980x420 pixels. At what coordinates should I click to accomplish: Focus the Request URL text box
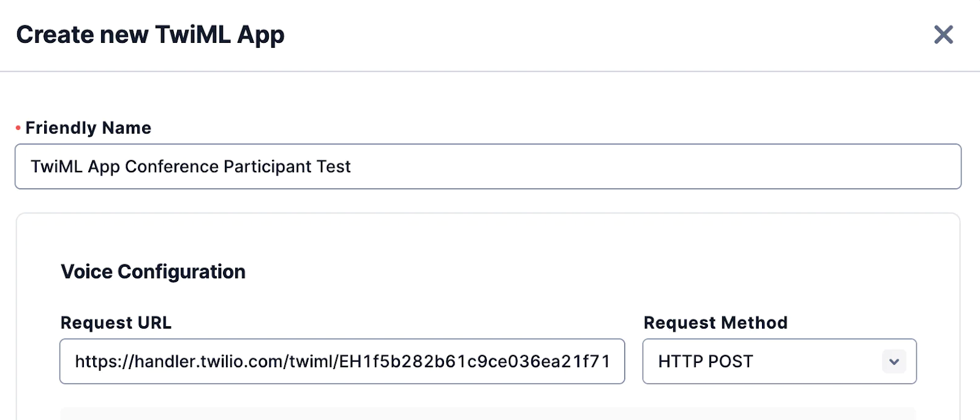pos(342,362)
